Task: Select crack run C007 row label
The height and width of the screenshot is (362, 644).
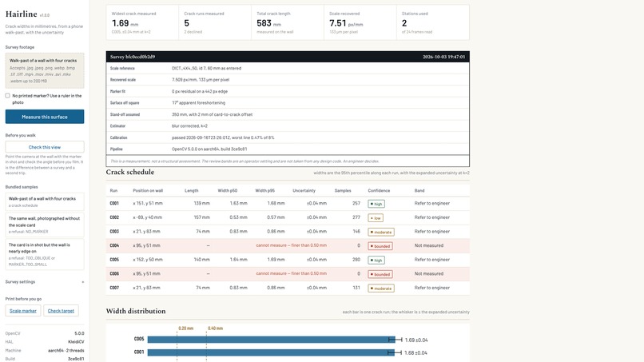Action: coord(114,288)
